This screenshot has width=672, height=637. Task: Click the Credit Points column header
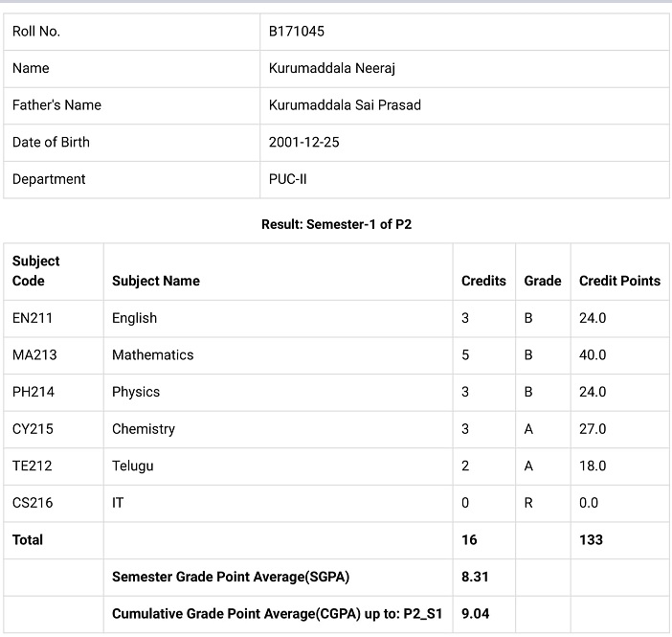point(619,281)
